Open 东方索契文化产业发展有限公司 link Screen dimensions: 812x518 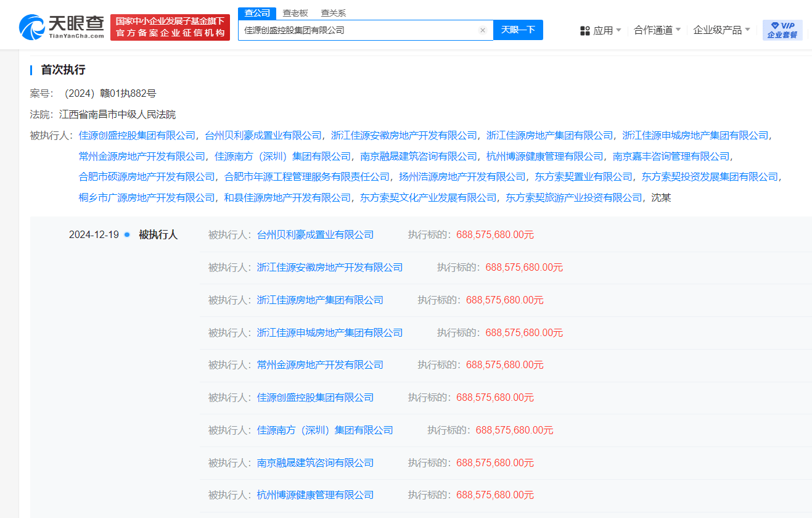point(429,198)
